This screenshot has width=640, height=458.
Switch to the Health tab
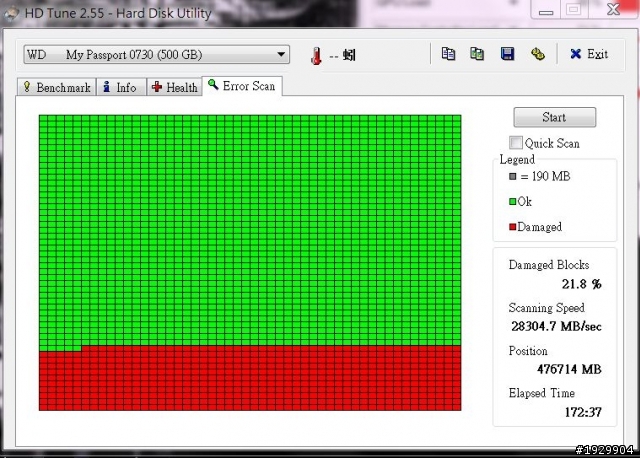[174, 87]
